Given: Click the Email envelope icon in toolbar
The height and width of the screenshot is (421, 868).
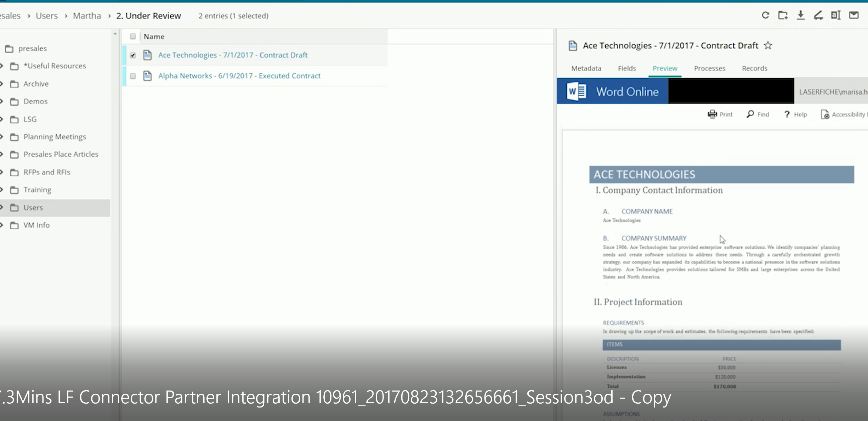Looking at the screenshot, I should click(x=854, y=15).
